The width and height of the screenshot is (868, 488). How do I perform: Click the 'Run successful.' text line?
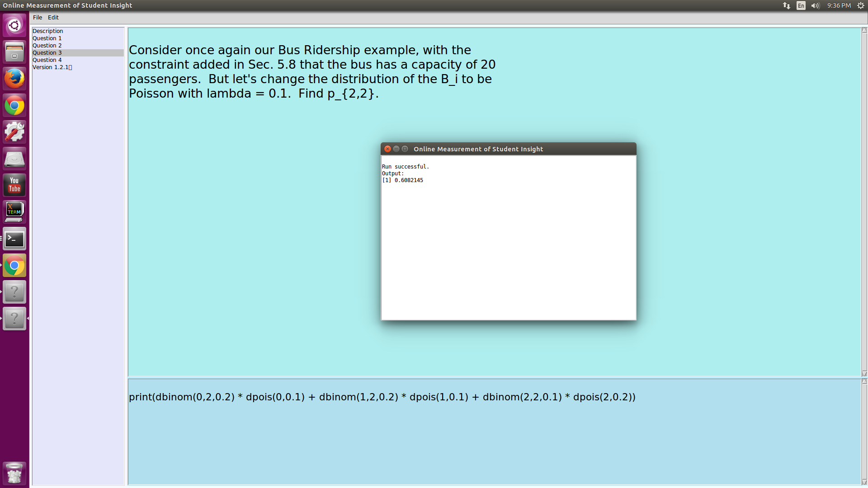[x=406, y=167]
